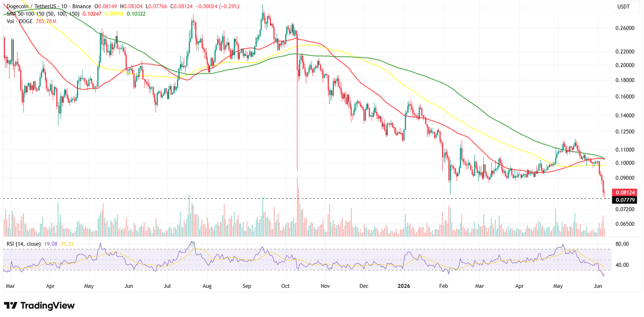The image size is (644, 317).
Task: Click the RSI average value 35.23
Action: pos(67,244)
